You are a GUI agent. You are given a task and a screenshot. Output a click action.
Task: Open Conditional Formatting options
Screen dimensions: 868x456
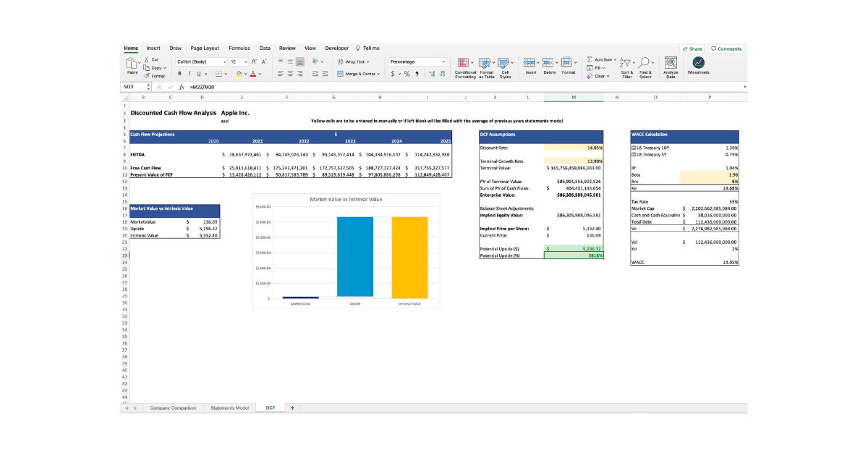(x=465, y=64)
